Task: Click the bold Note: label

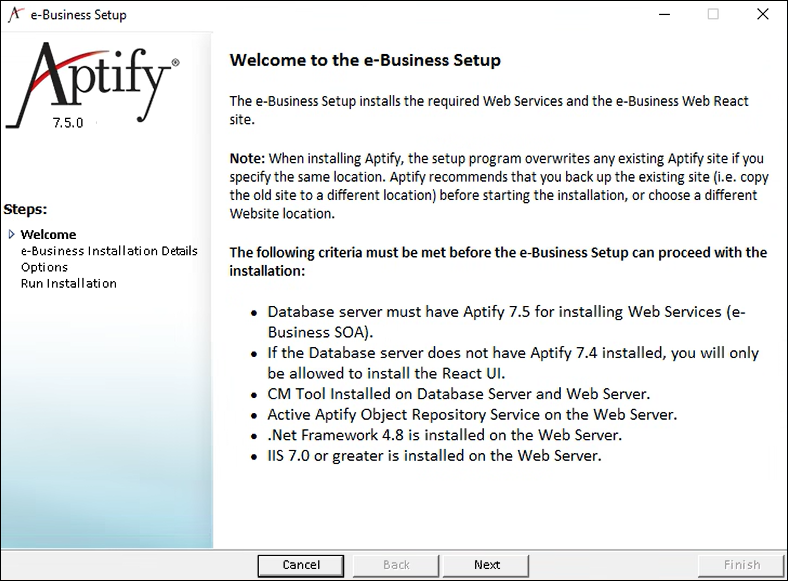Action: (247, 158)
